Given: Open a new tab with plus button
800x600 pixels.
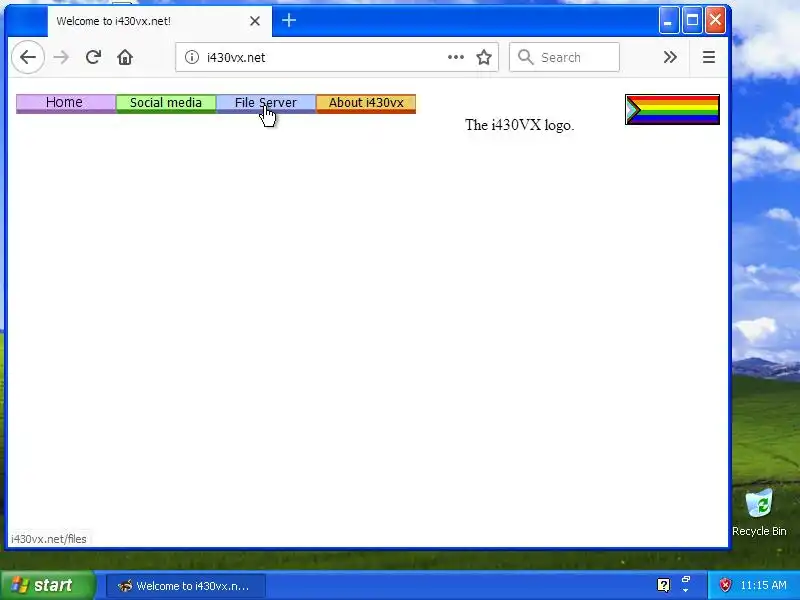Looking at the screenshot, I should 289,20.
